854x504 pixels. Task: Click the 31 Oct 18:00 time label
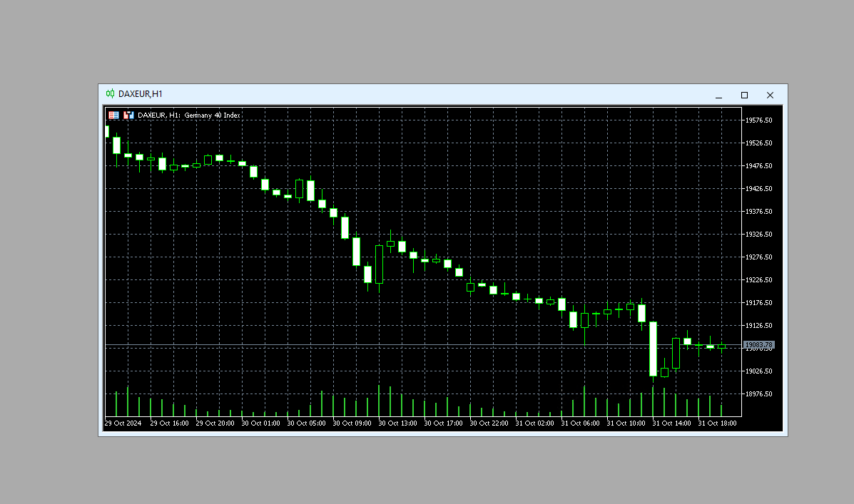pos(721,423)
